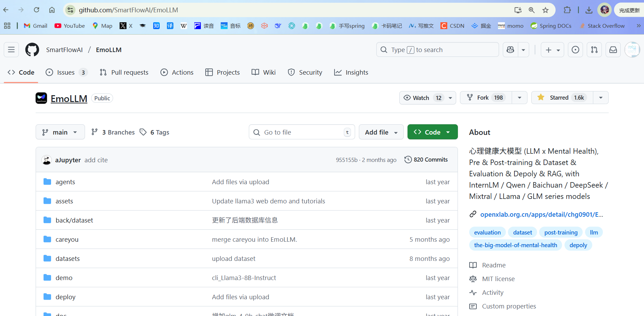
Task: Open the CSDN bookmark
Action: click(x=452, y=26)
